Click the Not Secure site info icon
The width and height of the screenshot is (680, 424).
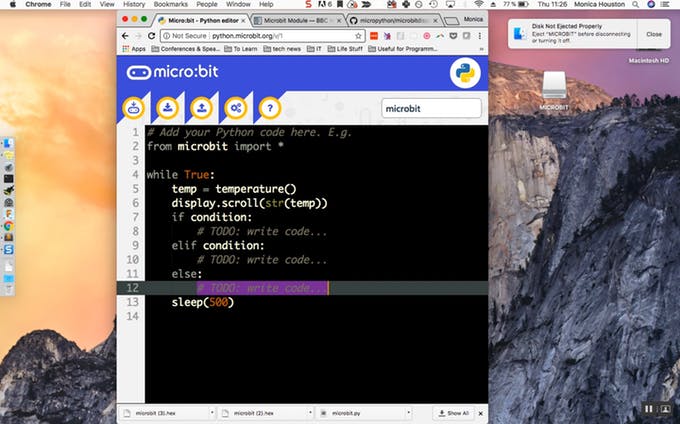pyautogui.click(x=166, y=36)
